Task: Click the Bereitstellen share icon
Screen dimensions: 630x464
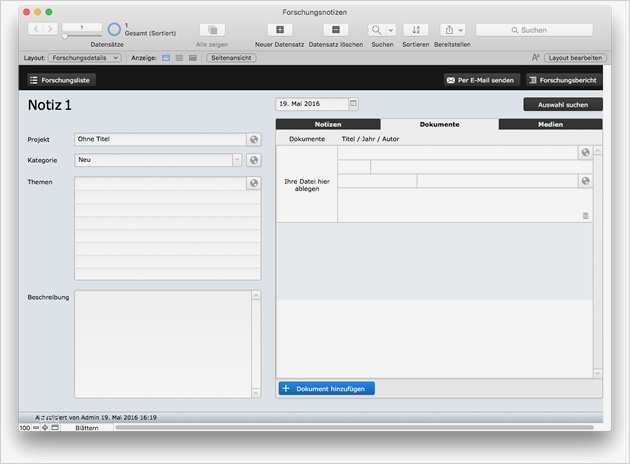Action: pyautogui.click(x=449, y=30)
